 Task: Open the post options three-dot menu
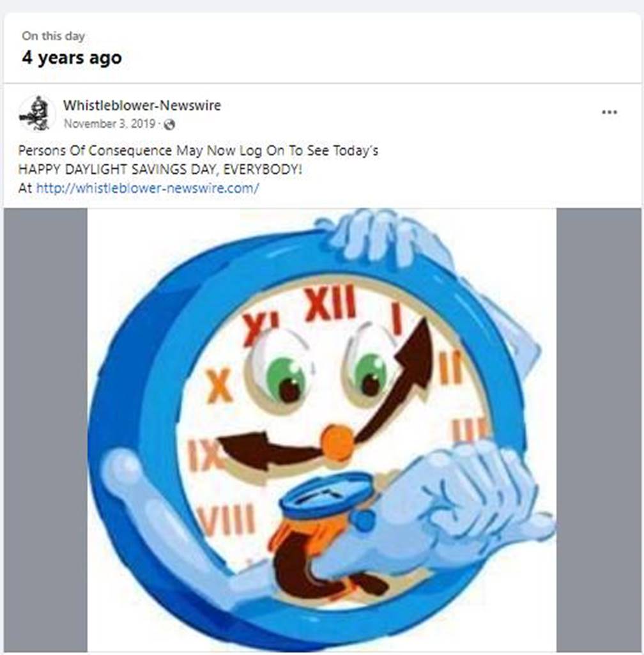[609, 112]
